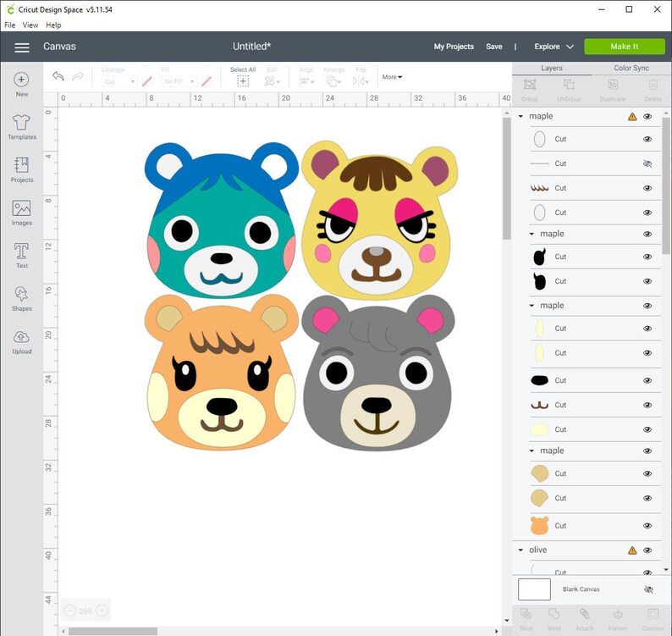
Task: Open the Images library icon
Action: 21,208
